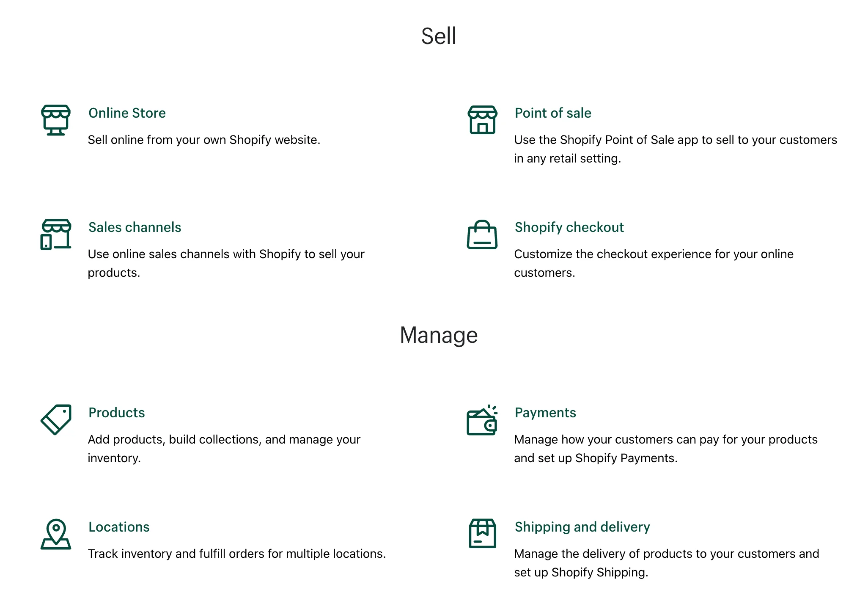Viewport: 868px width, 601px height.
Task: Open the Online Store link
Action: (127, 113)
